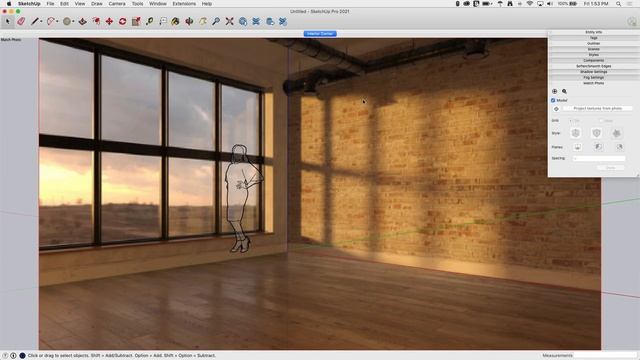640x360 pixels.
Task: Click the credits status icon
Action: coord(13,356)
